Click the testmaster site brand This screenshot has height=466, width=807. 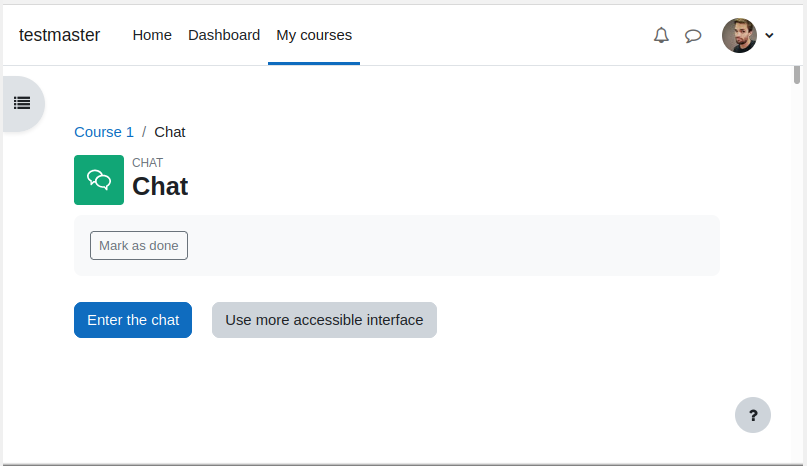point(60,35)
